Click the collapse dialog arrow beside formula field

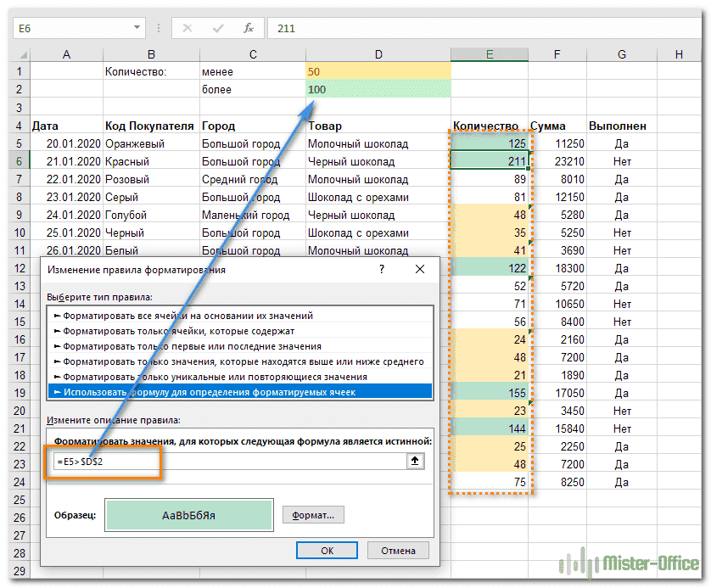(417, 461)
